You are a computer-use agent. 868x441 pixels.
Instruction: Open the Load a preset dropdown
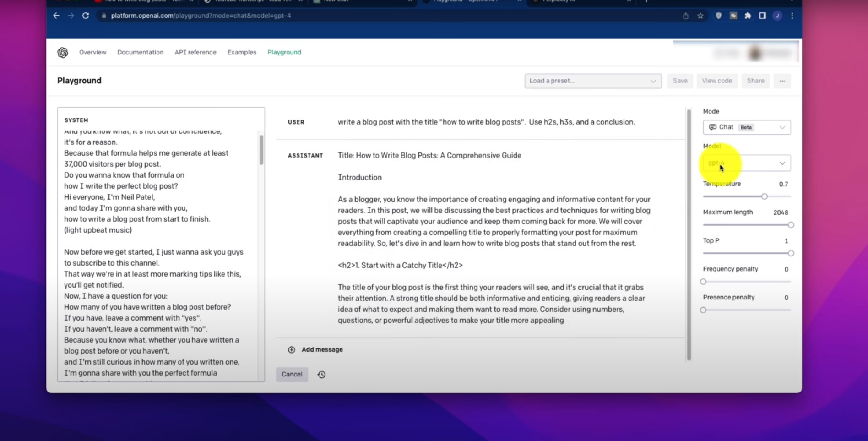coord(593,81)
